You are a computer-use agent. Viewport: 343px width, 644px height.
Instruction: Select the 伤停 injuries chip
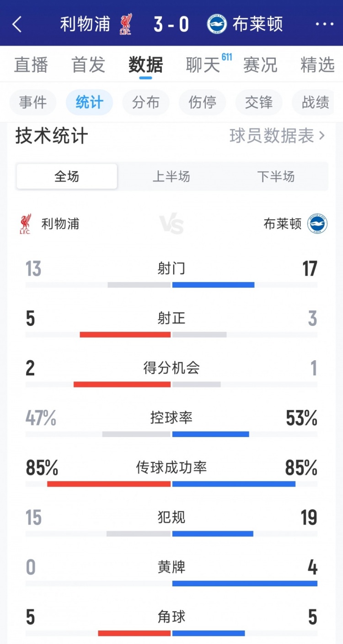203,102
